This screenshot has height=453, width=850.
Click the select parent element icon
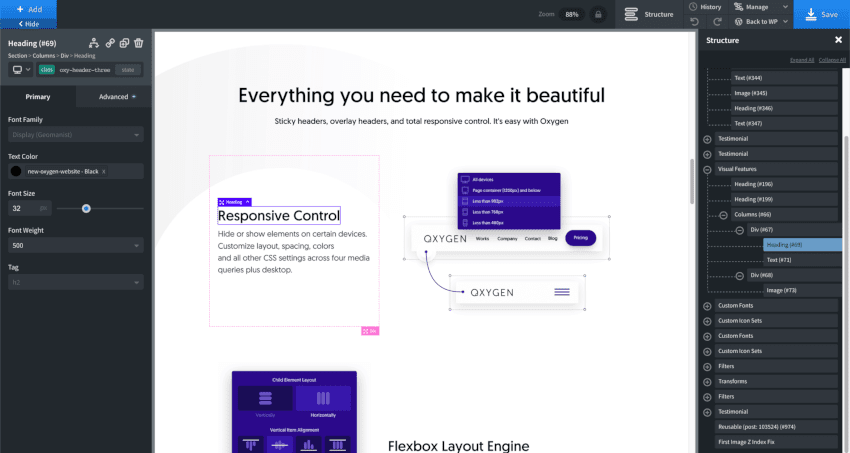pyautogui.click(x=94, y=43)
